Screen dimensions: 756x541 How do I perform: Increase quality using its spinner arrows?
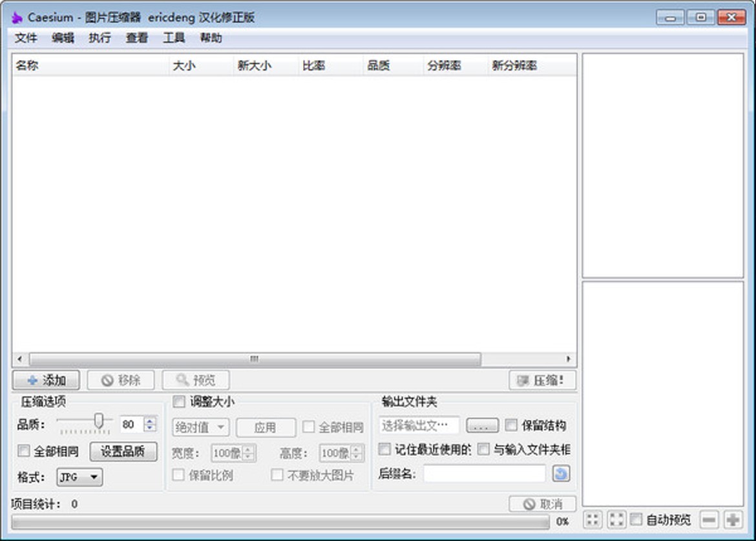tap(149, 421)
